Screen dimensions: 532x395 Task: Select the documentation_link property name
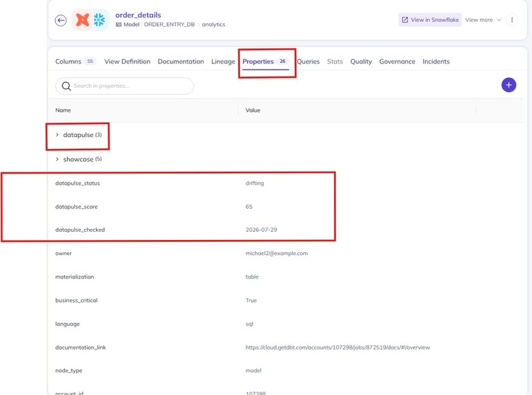coord(81,347)
